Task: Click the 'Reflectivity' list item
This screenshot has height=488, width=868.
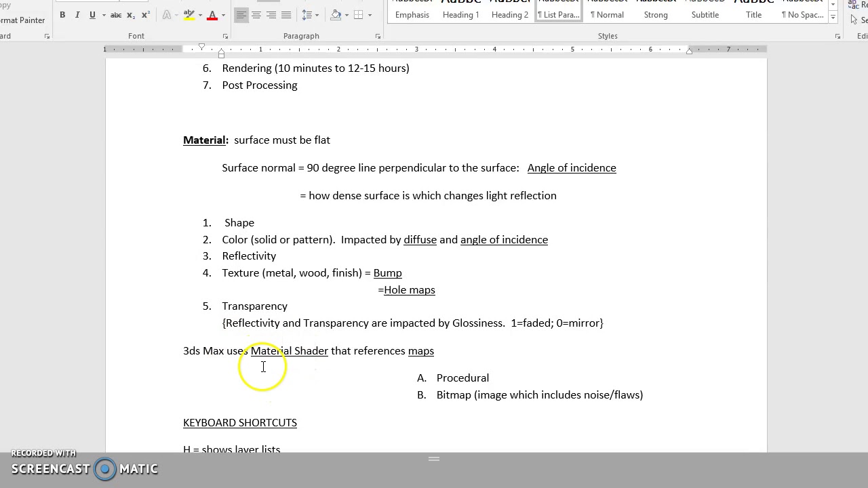Action: tap(249, 256)
